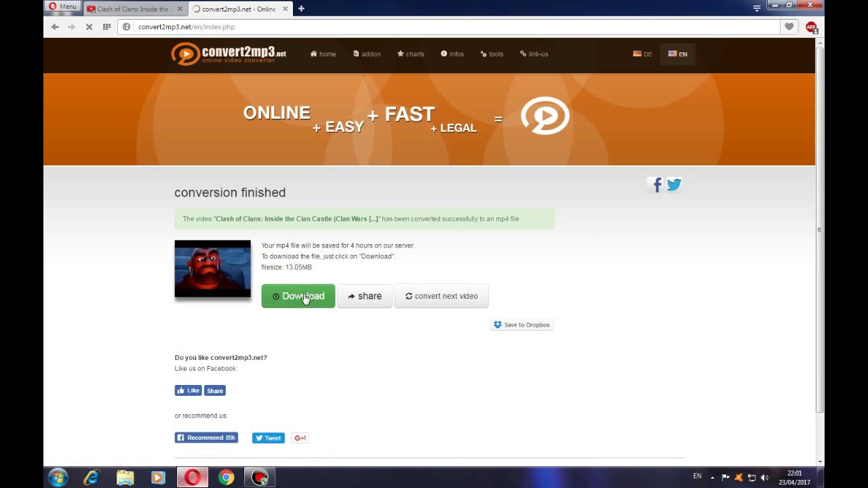This screenshot has width=868, height=488.
Task: Open media player taskbar icon
Action: click(158, 477)
